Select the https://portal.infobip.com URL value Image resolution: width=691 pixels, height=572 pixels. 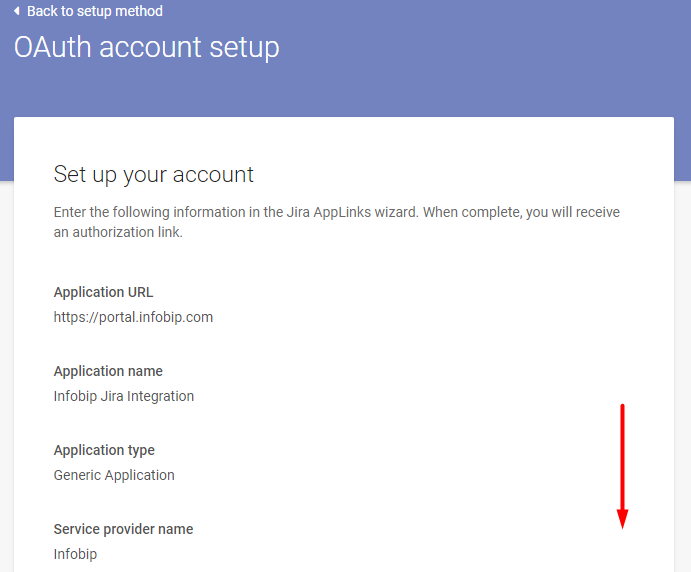pos(133,317)
